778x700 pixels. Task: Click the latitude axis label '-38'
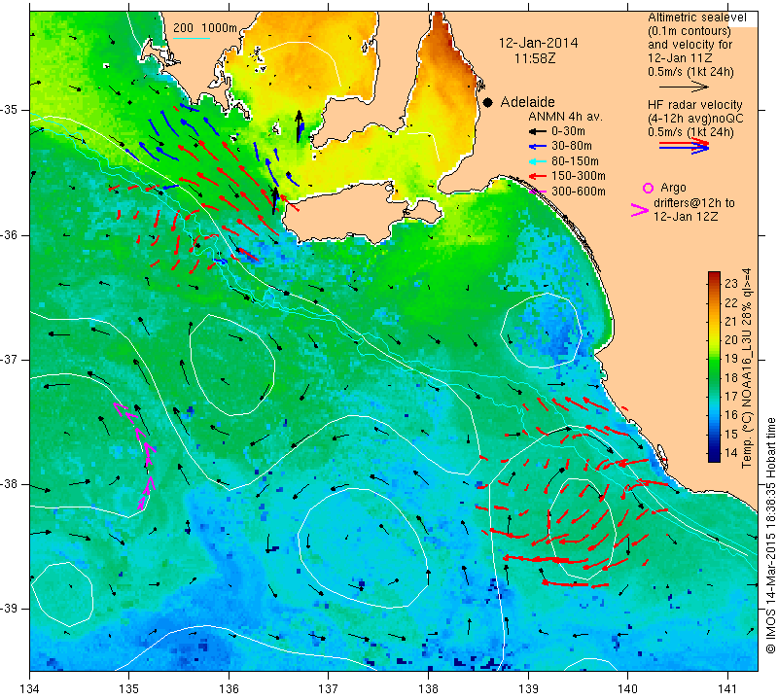click(x=10, y=484)
